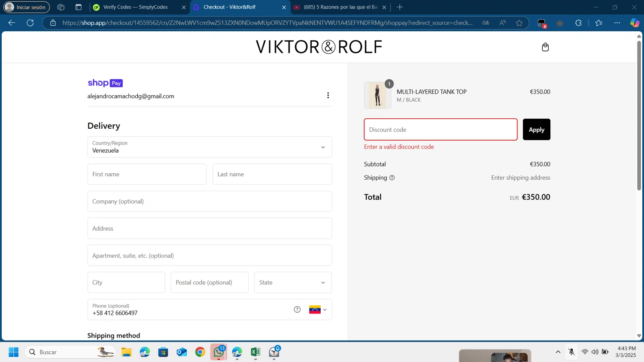Open Google Chrome from the taskbar

[200, 352]
